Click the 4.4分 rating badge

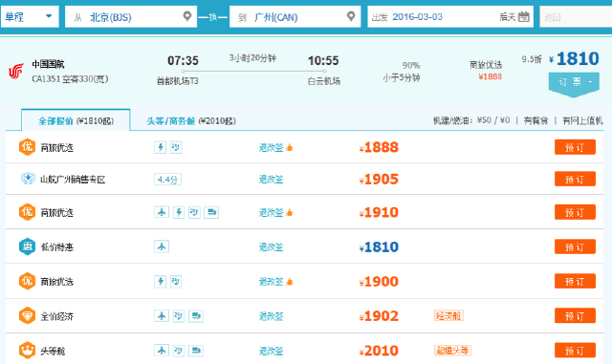(x=167, y=180)
